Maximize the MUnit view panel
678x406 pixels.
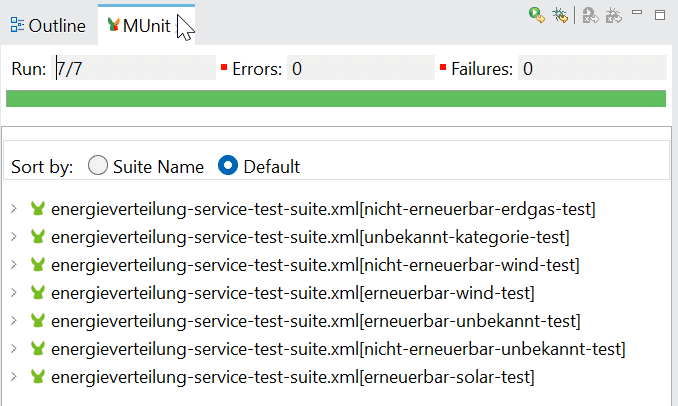660,15
